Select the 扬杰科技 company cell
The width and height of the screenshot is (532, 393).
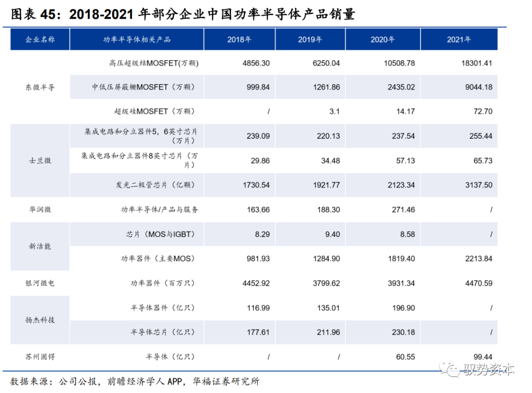click(40, 320)
